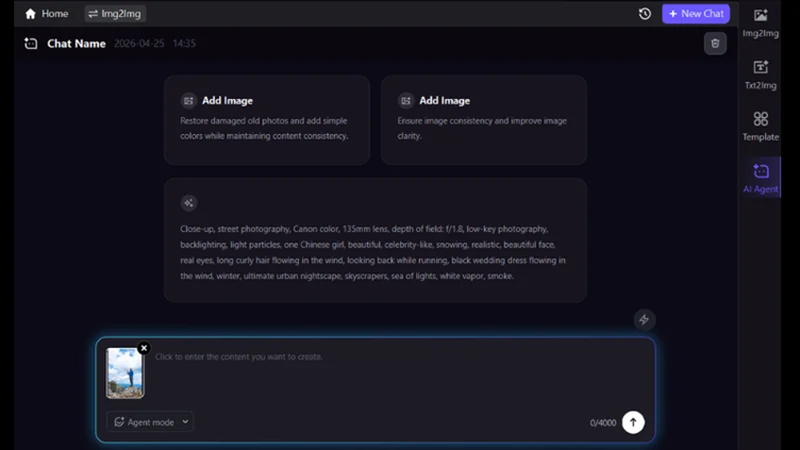Click the prompt text input field
The image size is (800, 450).
click(380, 357)
